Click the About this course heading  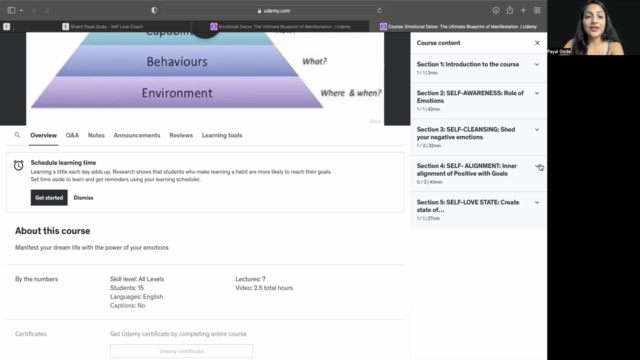[53, 231]
